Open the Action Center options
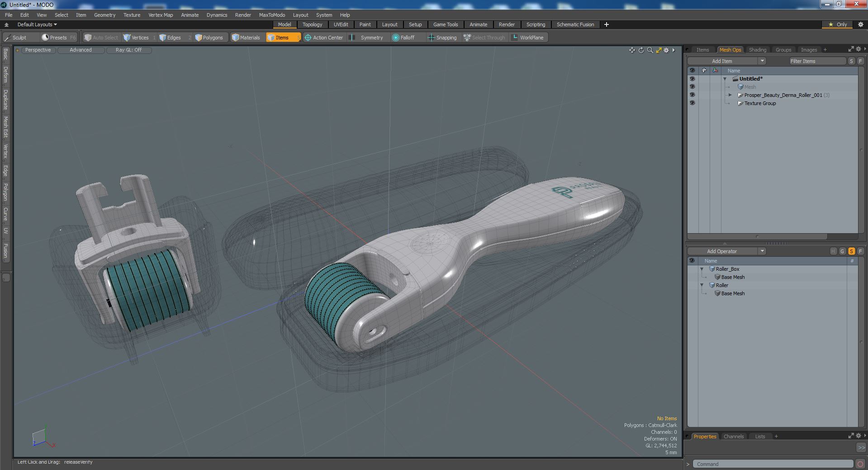The image size is (868, 470). (x=324, y=38)
